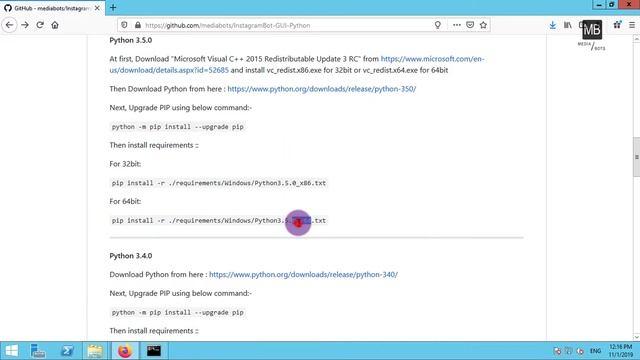
Task: Open File Explorer from the taskbar
Action: (x=95, y=351)
